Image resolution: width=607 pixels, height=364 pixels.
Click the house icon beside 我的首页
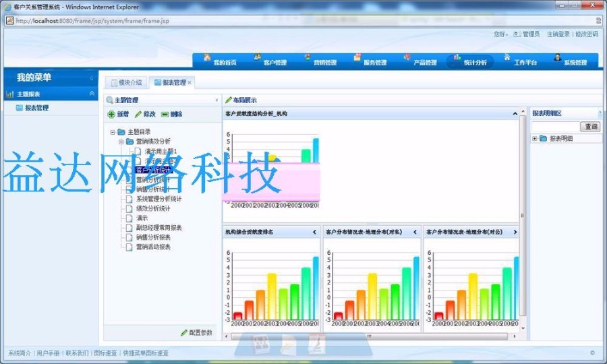207,57
